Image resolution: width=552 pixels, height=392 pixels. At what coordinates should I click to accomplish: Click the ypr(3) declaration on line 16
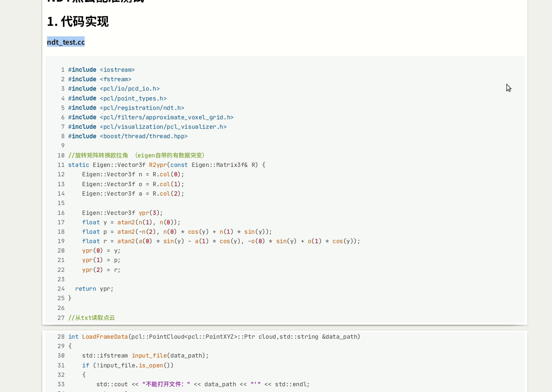tap(150, 213)
